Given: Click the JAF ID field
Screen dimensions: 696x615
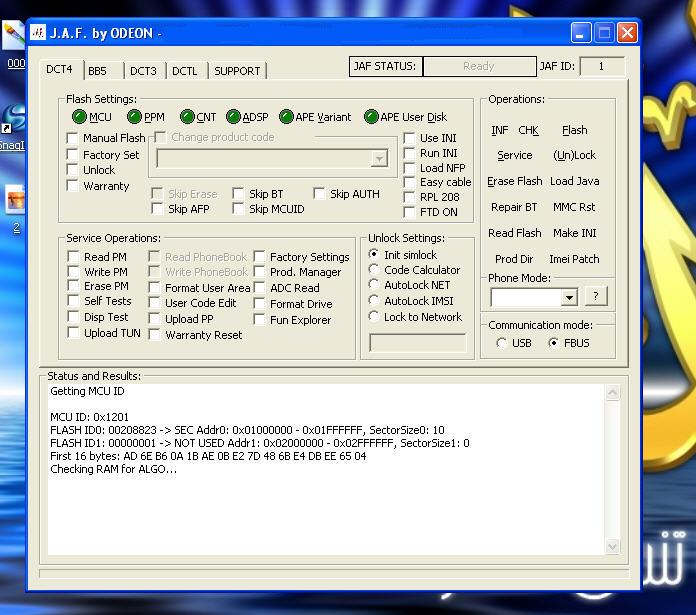Looking at the screenshot, I should pos(602,67).
